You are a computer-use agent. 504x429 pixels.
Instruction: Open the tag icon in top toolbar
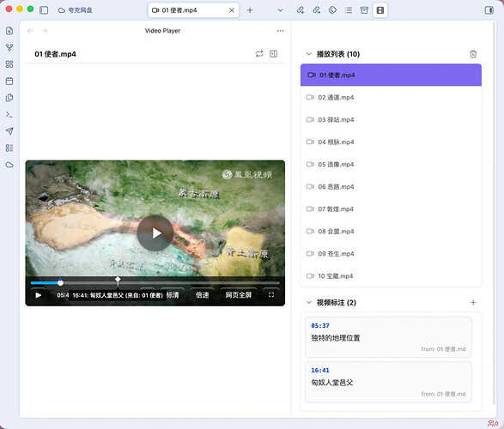pyautogui.click(x=332, y=10)
